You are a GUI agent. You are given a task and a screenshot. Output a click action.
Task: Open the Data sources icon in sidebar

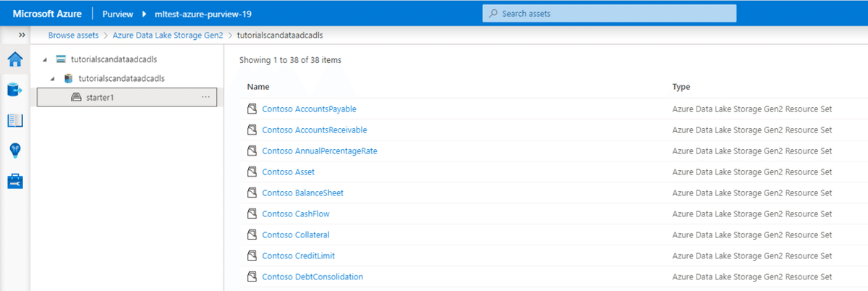coord(14,90)
